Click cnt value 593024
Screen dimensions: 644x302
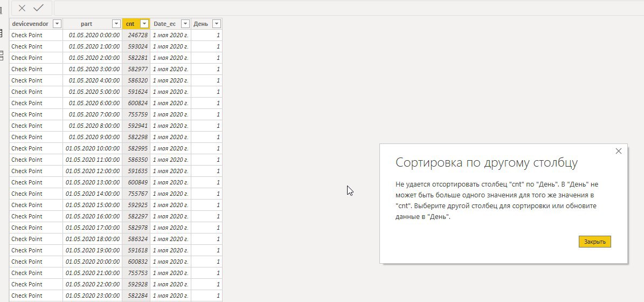coord(136,46)
